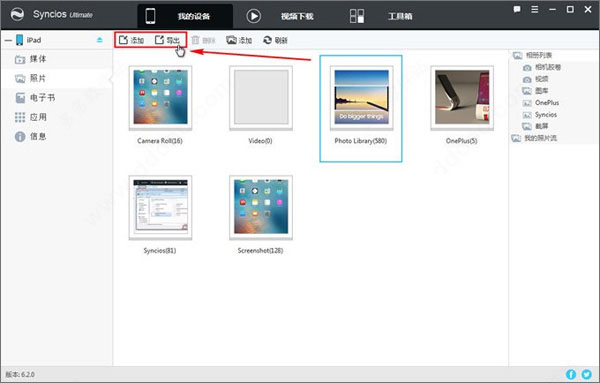The width and height of the screenshot is (600, 383).
Task: Click the first 添加 add button in toolbar
Action: point(131,40)
